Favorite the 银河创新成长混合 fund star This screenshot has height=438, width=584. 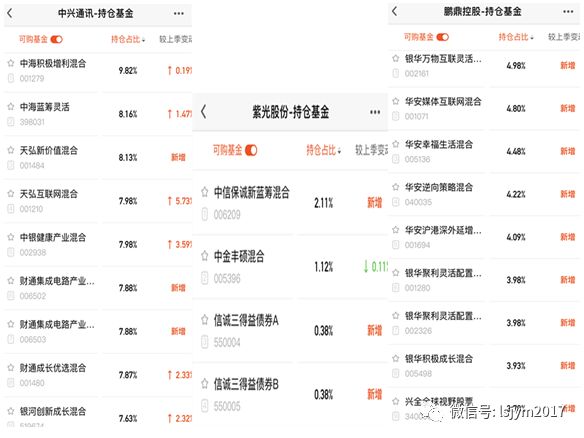pos(11,411)
